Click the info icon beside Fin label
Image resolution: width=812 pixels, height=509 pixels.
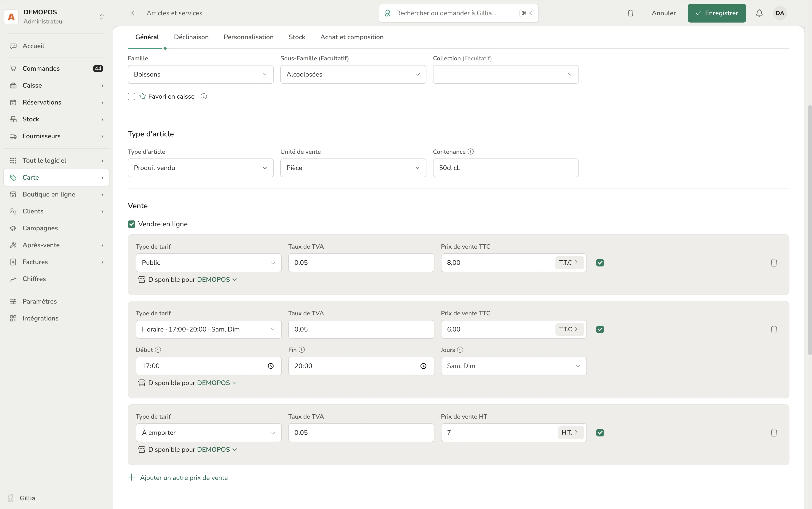point(302,350)
